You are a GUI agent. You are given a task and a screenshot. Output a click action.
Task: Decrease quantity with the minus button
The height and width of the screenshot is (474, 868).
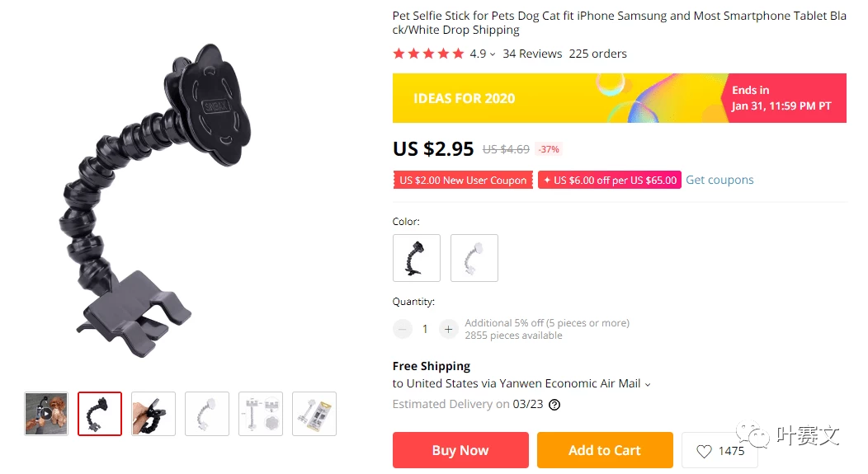[x=403, y=329]
